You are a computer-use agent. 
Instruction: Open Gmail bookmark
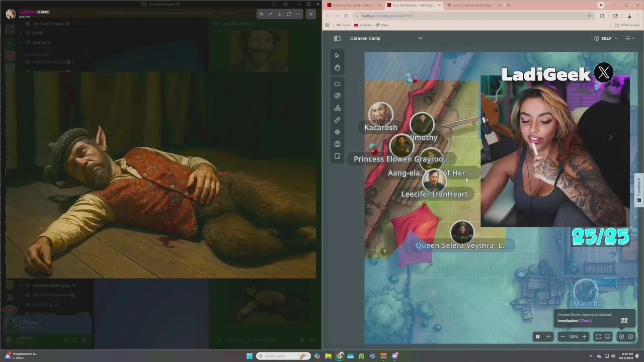(x=343, y=25)
